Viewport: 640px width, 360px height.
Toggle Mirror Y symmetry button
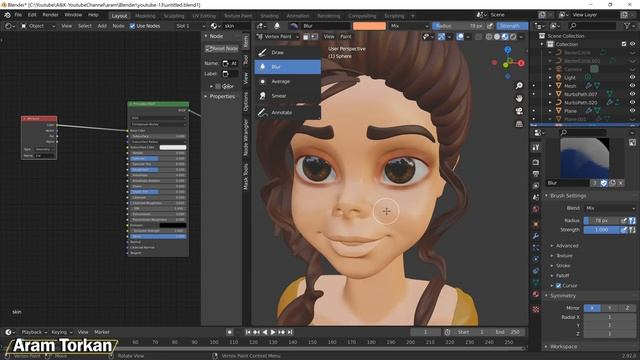pos(609,308)
